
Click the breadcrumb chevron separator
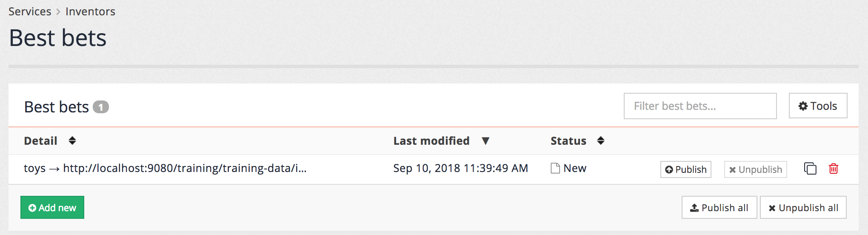[58, 11]
